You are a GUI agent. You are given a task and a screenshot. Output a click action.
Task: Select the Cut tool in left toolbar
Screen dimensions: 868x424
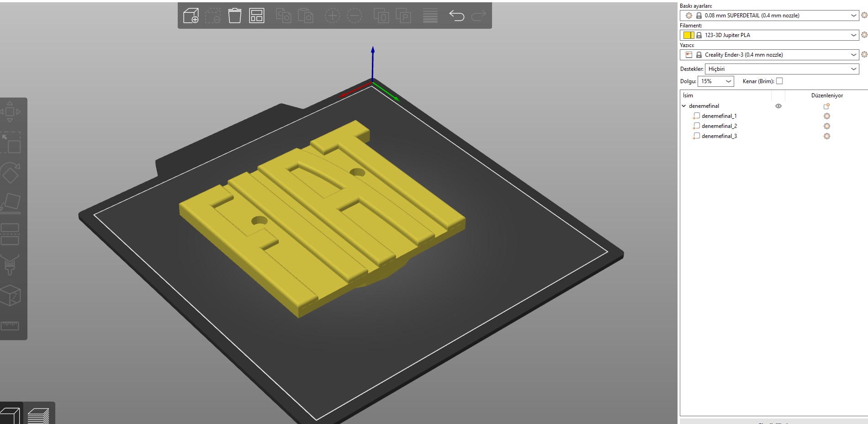[x=10, y=234]
